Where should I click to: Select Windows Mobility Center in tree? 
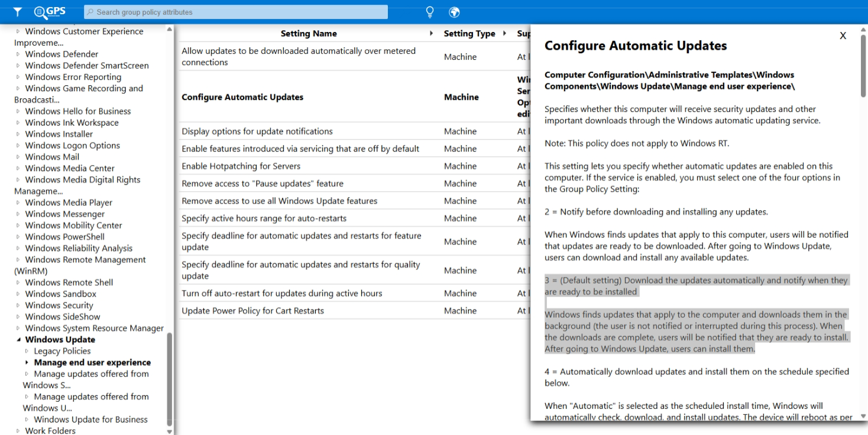click(73, 225)
